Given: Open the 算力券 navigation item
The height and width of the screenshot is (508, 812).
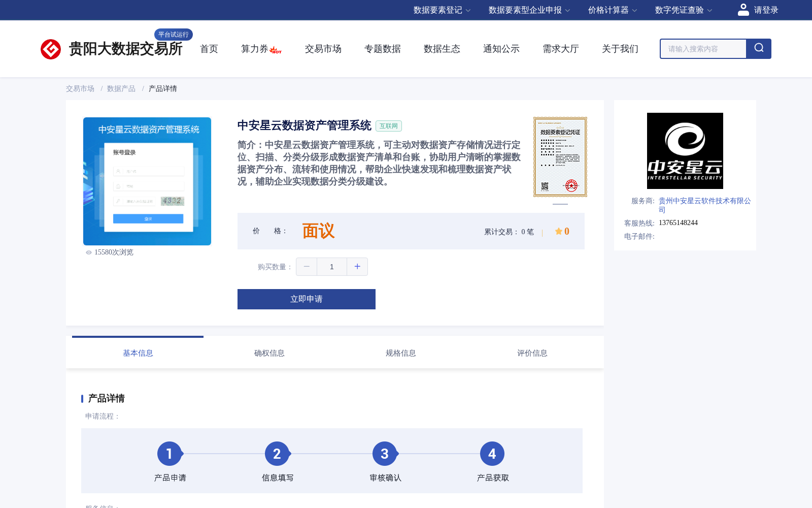Looking at the screenshot, I should [x=254, y=49].
